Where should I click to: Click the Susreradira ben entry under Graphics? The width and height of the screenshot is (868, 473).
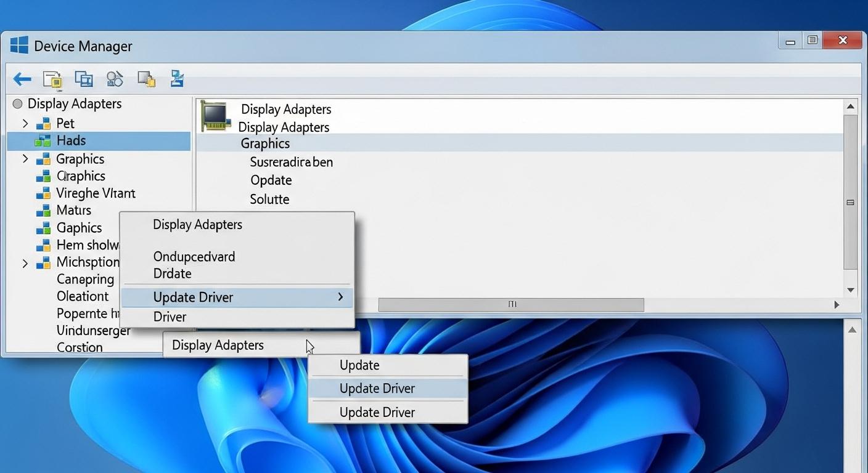[x=291, y=162]
